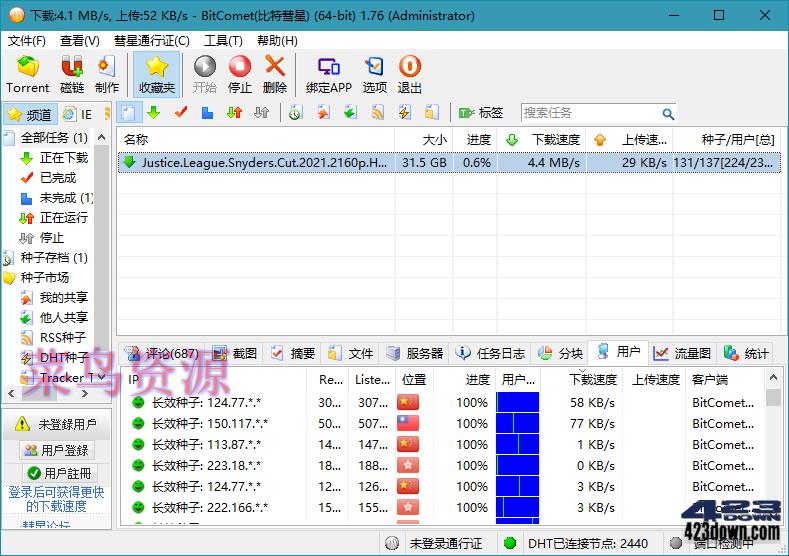Click the sidebar scroll right arrow

[85, 393]
